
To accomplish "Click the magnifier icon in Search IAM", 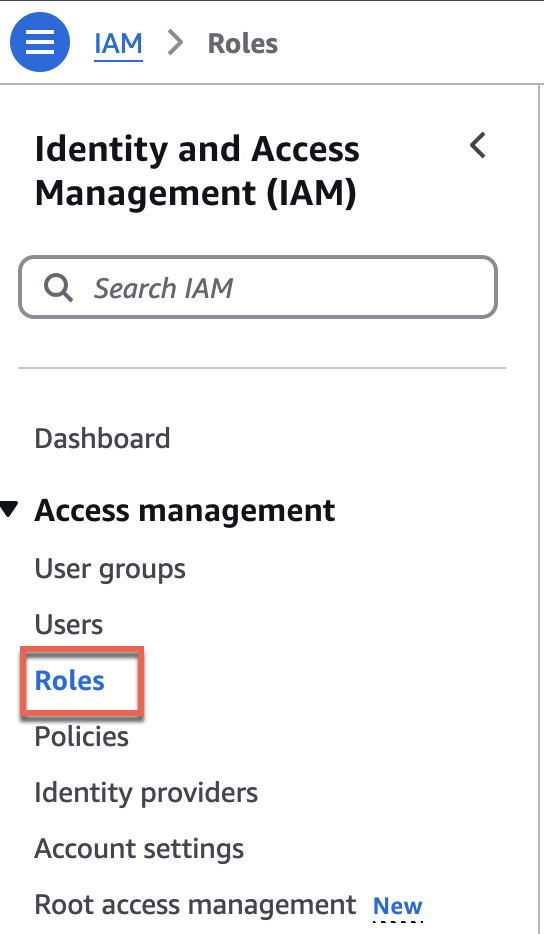I will point(58,288).
